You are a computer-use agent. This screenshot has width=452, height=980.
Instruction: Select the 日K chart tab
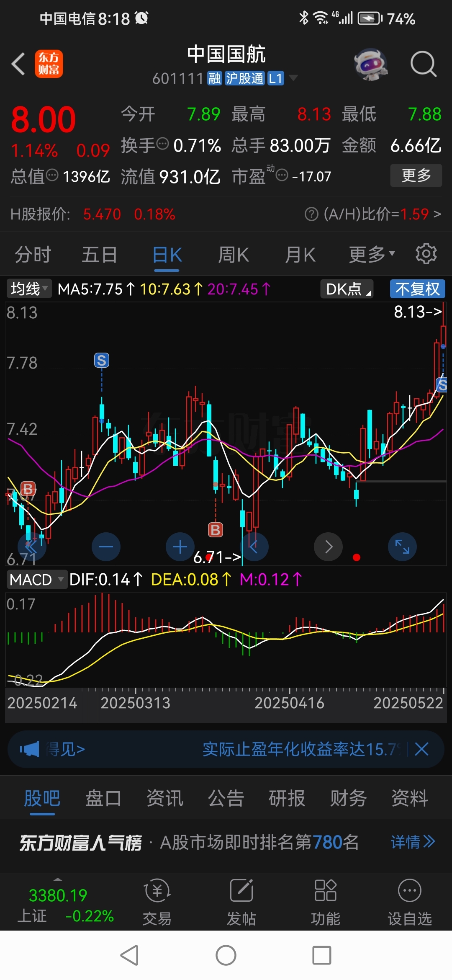coord(167,255)
